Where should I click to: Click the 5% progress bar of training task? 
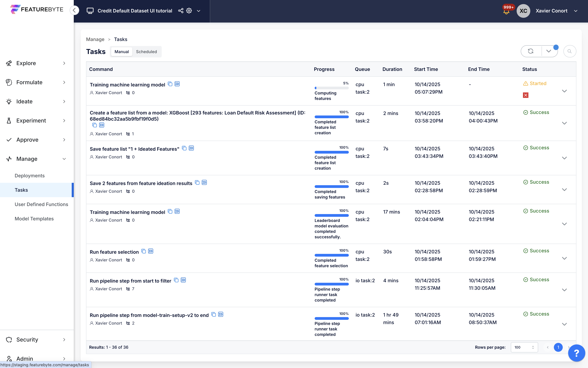click(x=331, y=88)
